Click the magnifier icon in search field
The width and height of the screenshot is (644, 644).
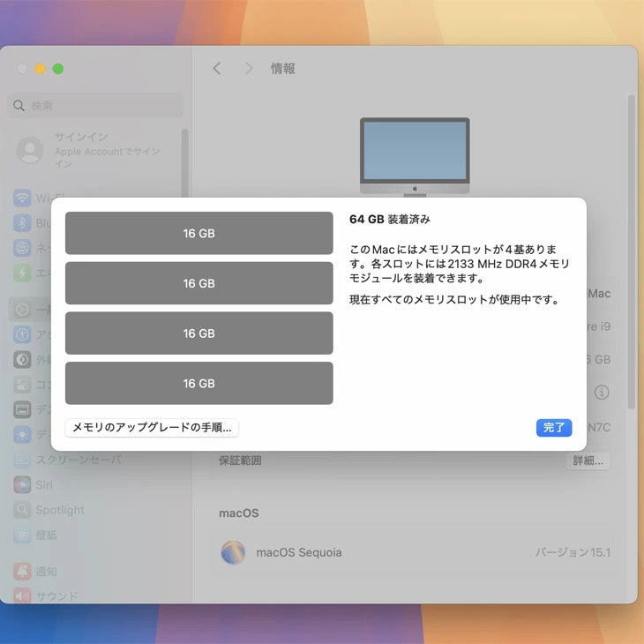point(19,106)
